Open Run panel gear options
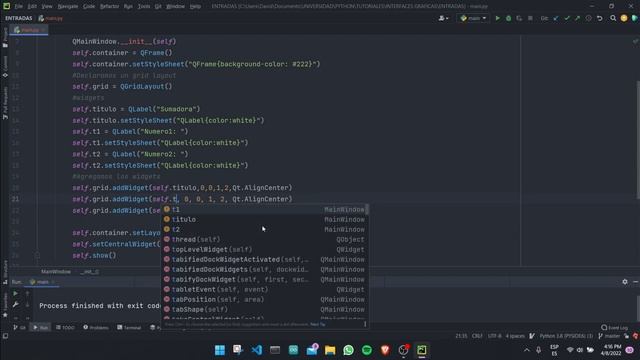Screen dimensions: 640x360 [x=625, y=282]
